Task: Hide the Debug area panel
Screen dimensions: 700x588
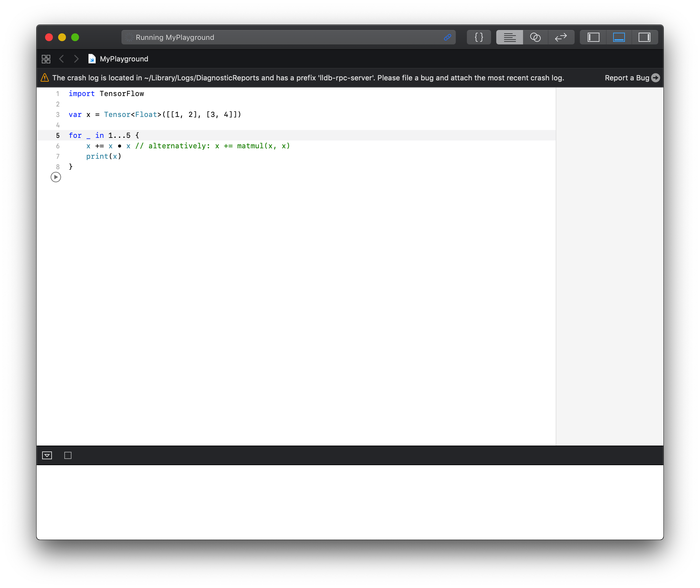Action: [x=619, y=37]
